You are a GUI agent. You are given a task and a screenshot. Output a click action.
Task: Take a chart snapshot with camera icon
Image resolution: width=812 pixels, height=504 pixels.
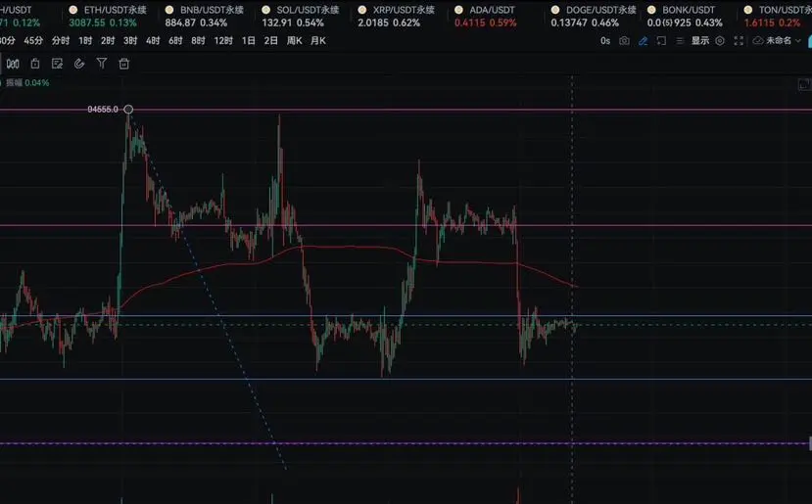(x=625, y=41)
